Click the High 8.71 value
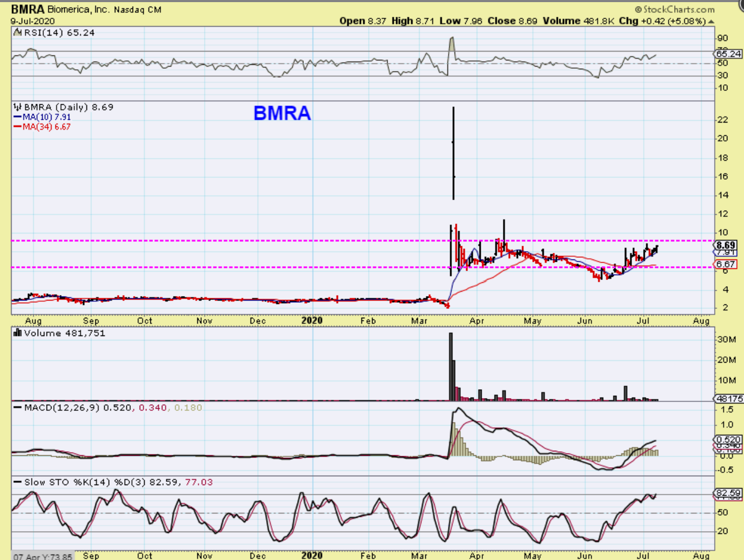The image size is (744, 560). [x=412, y=21]
